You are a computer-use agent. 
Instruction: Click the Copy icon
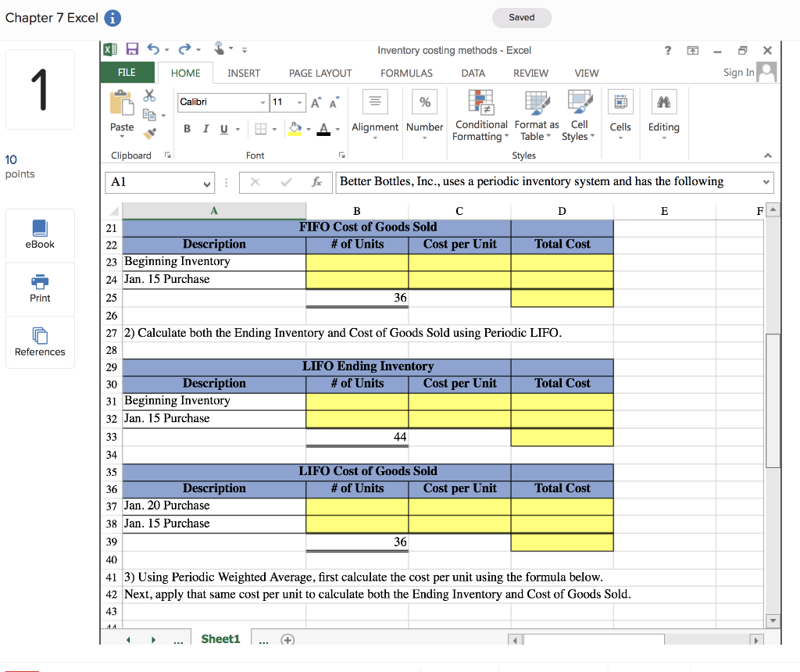click(x=149, y=115)
